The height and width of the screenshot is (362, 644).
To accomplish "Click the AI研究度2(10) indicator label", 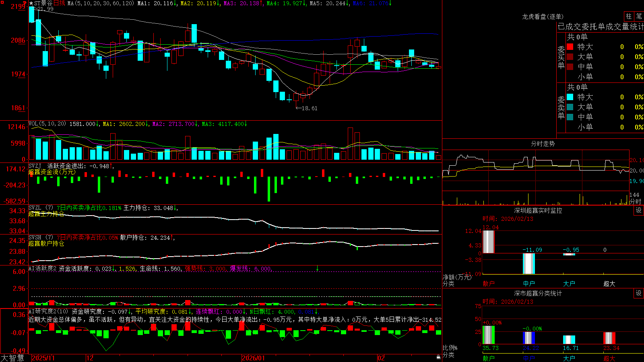I will [48, 311].
